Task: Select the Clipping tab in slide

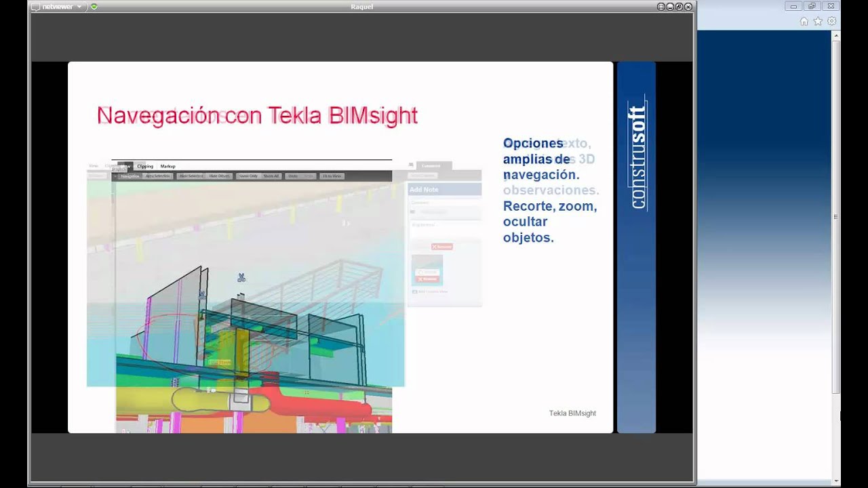Action: [x=145, y=166]
